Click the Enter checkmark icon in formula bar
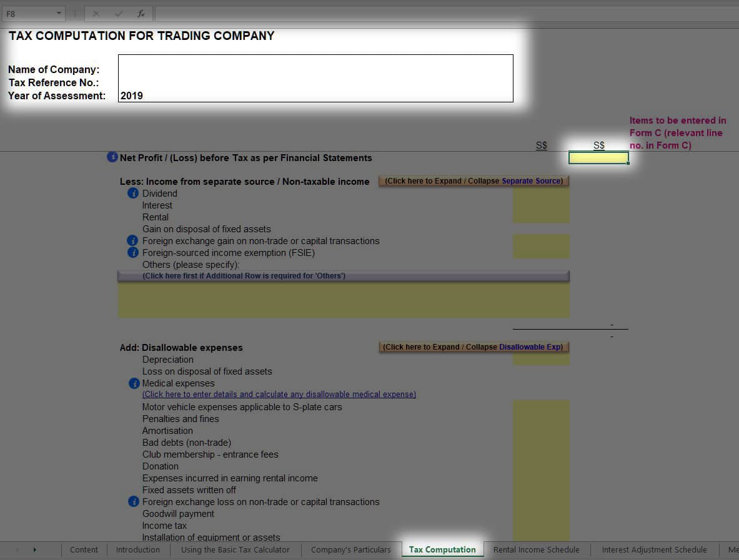739x560 pixels. [118, 13]
